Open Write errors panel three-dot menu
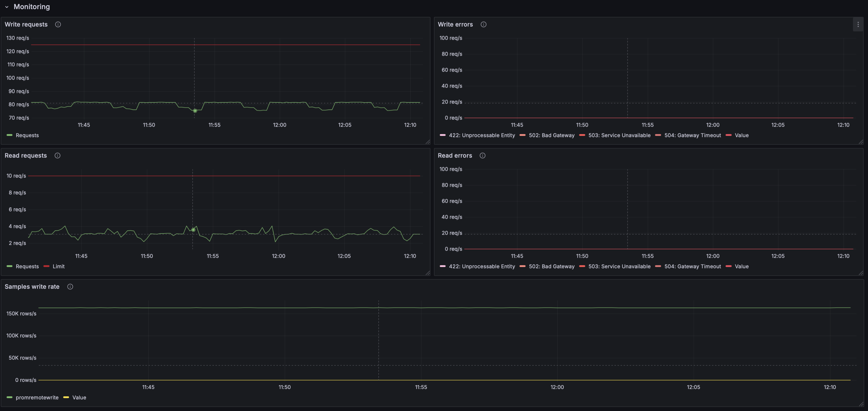This screenshot has height=411, width=868. [858, 24]
